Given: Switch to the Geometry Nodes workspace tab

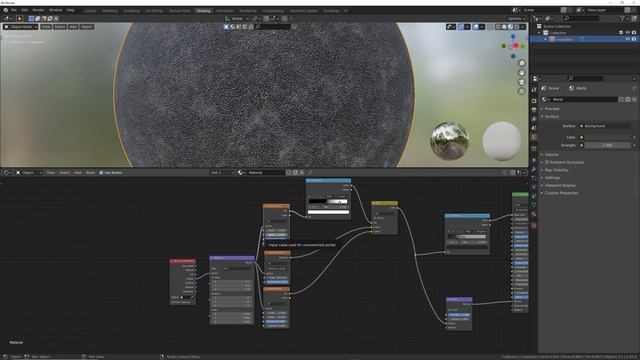Looking at the screenshot, I should click(304, 11).
